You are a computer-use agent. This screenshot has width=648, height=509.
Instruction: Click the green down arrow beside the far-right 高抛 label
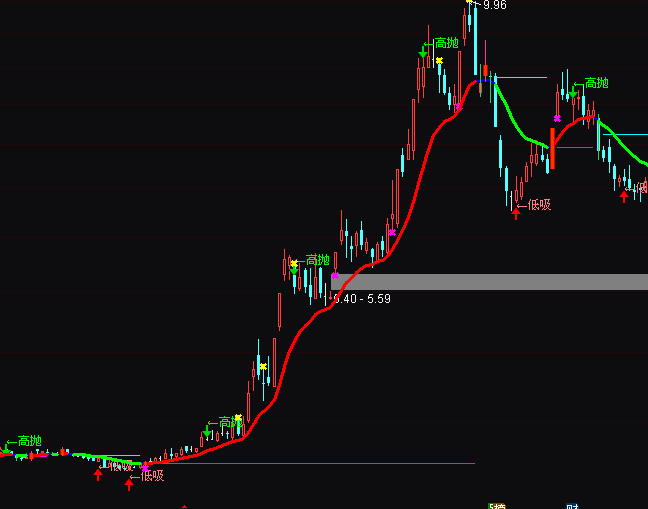pyautogui.click(x=574, y=91)
